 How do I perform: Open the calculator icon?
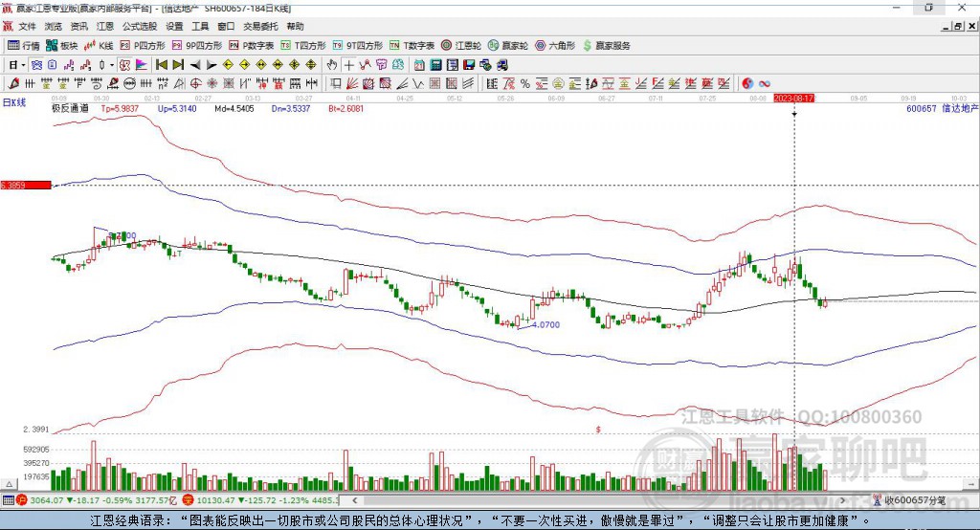pos(435,65)
